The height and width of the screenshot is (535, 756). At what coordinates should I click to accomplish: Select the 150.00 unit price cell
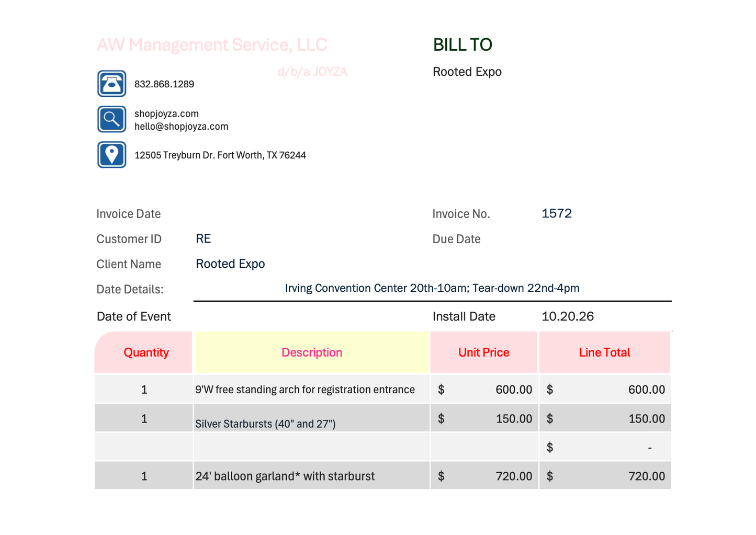pos(484,418)
